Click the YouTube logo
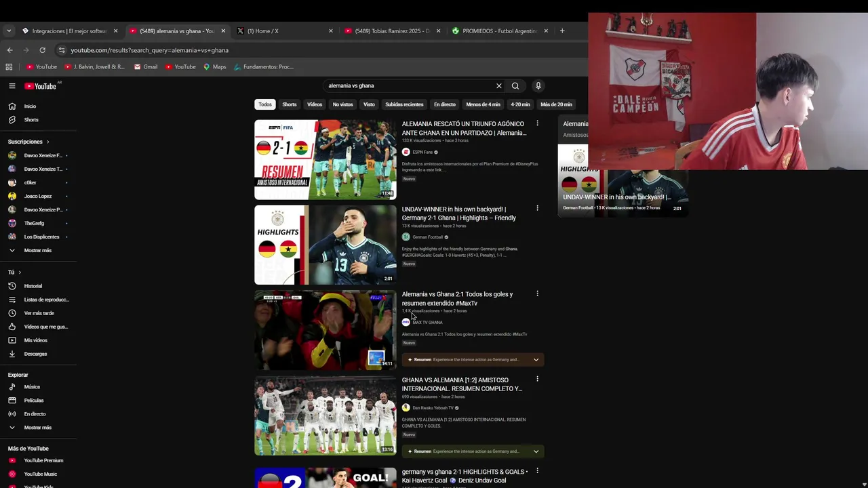This screenshot has height=488, width=868. click(x=41, y=86)
